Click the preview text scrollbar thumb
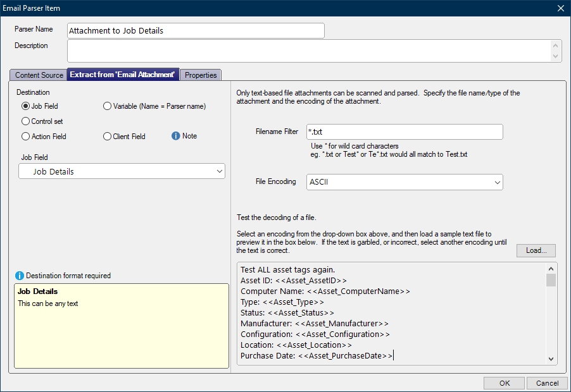This screenshot has height=392, width=571. [x=551, y=280]
